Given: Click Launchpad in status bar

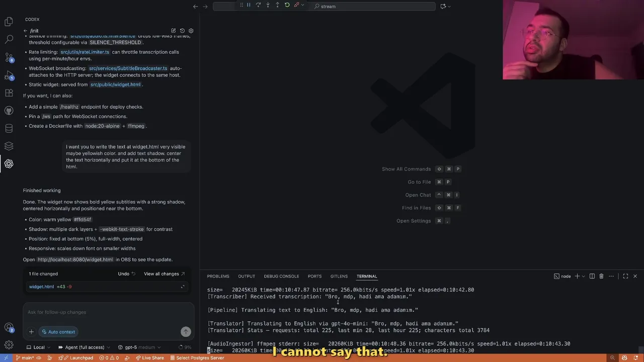Looking at the screenshot, I should [x=75, y=358].
